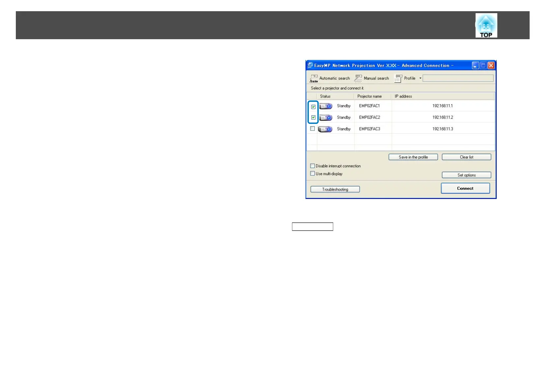Click the projector icon for EMP02FAC1

[x=325, y=106]
